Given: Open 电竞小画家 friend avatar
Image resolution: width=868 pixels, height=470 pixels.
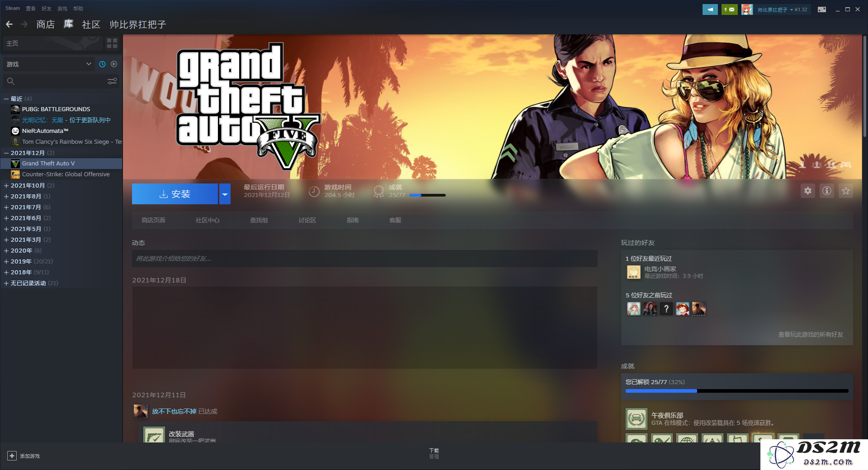Looking at the screenshot, I should pyautogui.click(x=633, y=272).
